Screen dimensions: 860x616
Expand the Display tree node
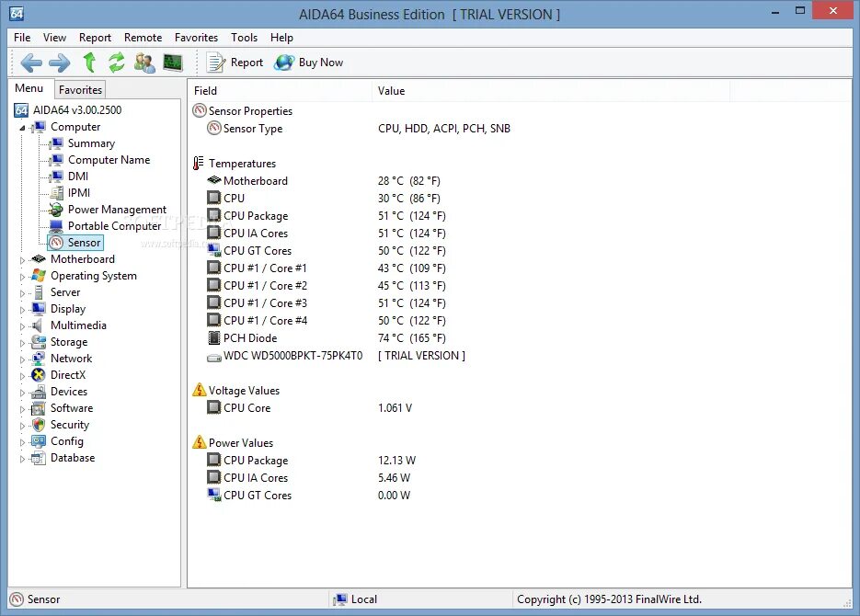[22, 310]
